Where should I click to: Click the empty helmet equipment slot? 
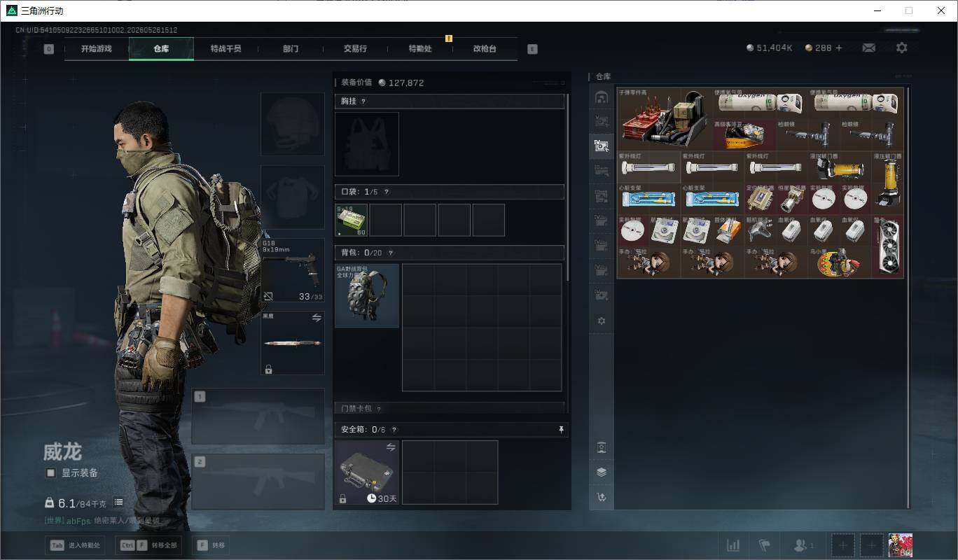293,124
